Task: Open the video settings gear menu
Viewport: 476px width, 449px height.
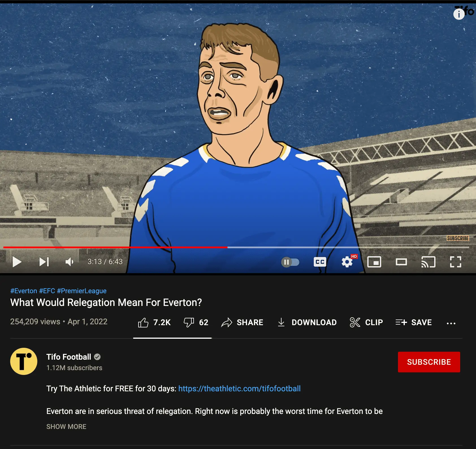Action: pos(347,262)
